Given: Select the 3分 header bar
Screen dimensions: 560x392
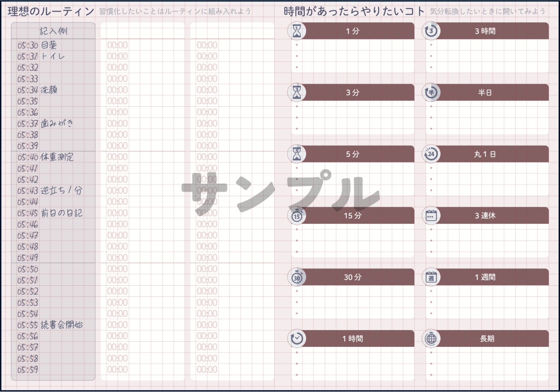Looking at the screenshot, I should [353, 93].
